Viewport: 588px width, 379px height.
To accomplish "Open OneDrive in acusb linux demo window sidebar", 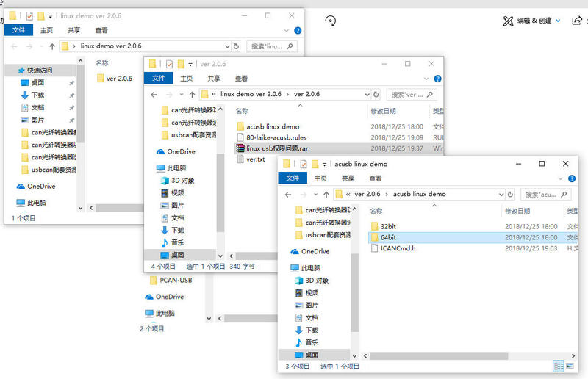I will coord(309,251).
